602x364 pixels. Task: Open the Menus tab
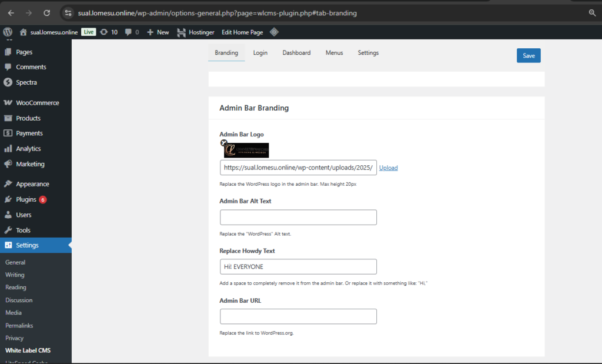click(334, 53)
